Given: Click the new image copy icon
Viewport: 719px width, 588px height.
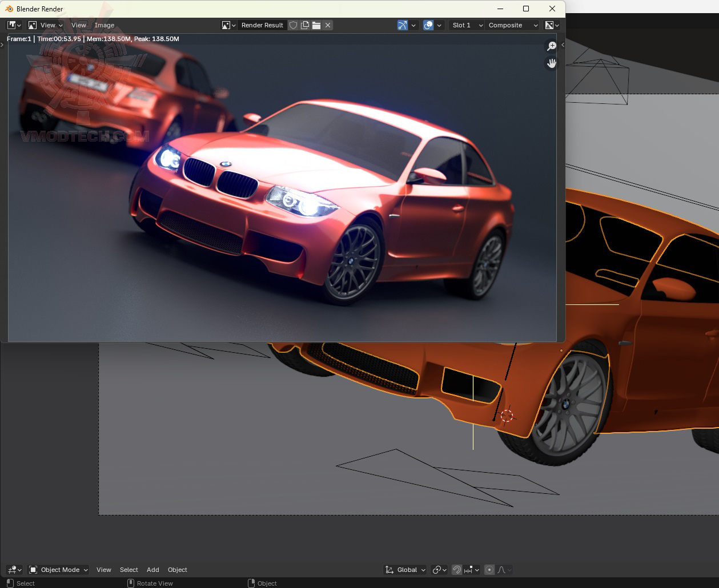Looking at the screenshot, I should pos(305,25).
